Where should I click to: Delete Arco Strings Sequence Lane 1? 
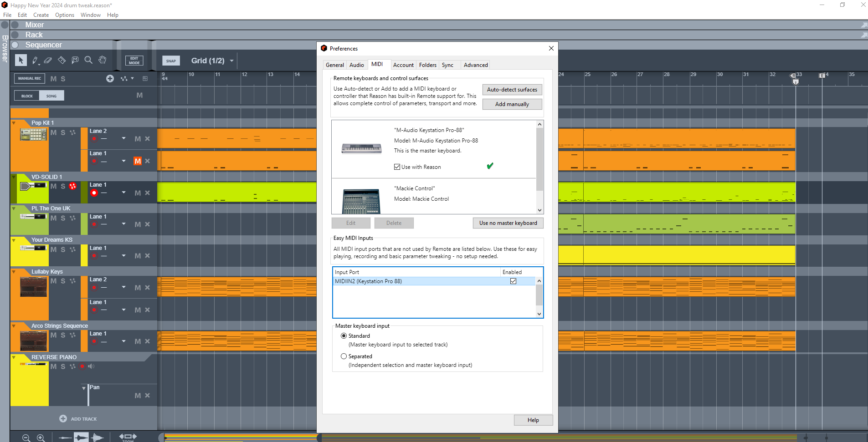(x=147, y=341)
